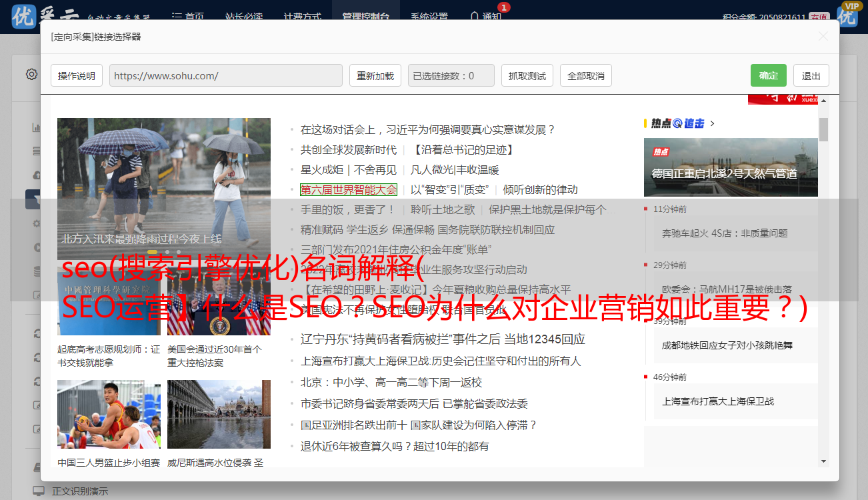This screenshot has width=868, height=500.
Task: Click the 热点追击 section title
Action: click(678, 123)
